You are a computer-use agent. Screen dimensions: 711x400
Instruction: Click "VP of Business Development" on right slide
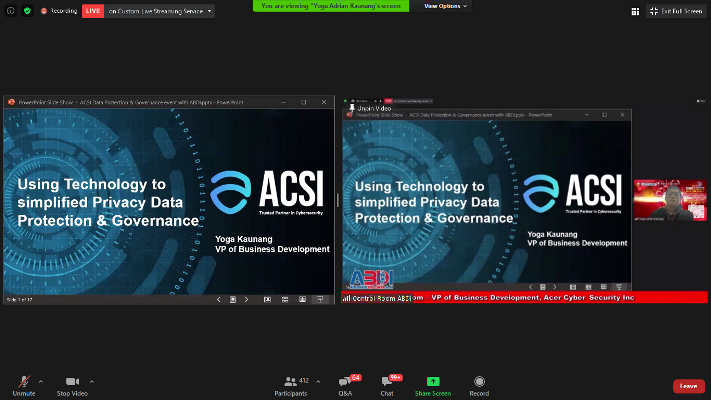pos(577,243)
